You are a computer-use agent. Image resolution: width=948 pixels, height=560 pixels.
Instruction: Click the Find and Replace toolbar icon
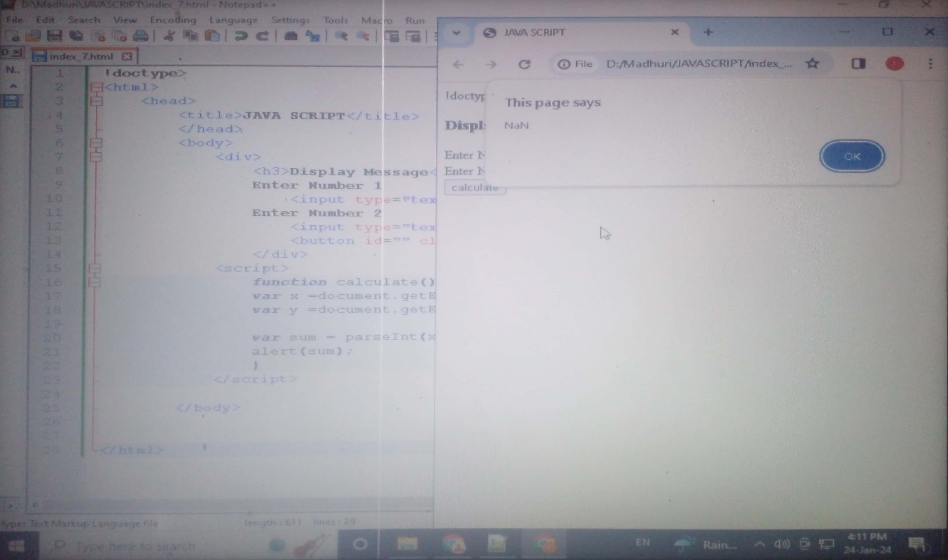tap(313, 36)
